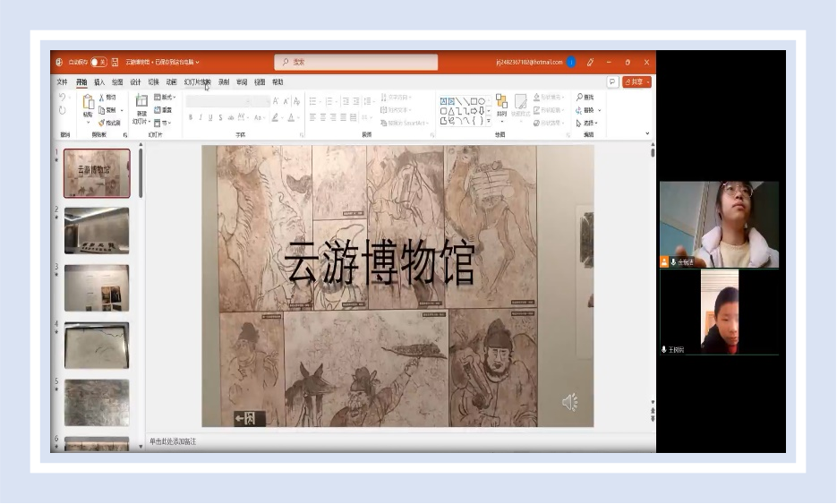Click the Copy icon
The width and height of the screenshot is (837, 504).
point(101,110)
